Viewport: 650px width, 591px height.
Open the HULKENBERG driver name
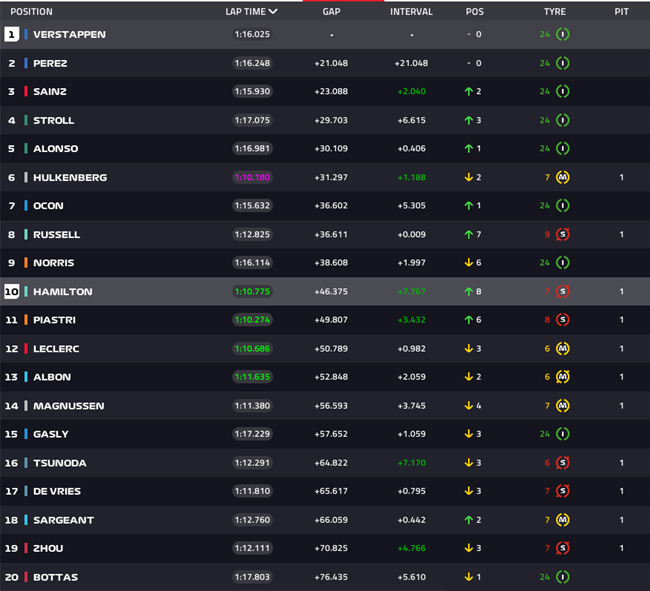[70, 178]
